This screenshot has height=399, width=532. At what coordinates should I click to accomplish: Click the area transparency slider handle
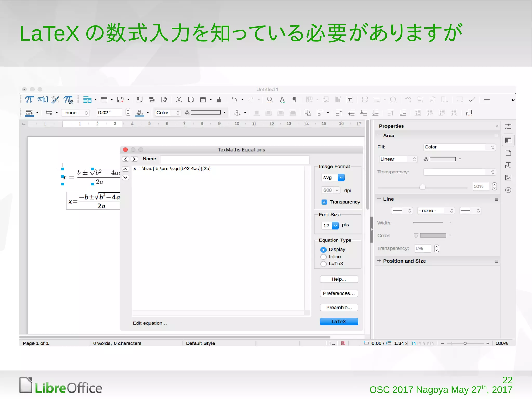[x=423, y=187]
